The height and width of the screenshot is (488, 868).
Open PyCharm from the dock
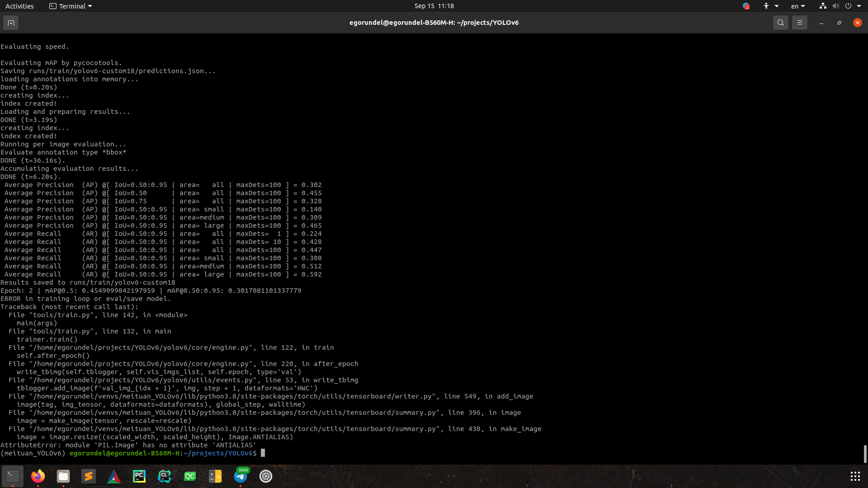(x=139, y=476)
